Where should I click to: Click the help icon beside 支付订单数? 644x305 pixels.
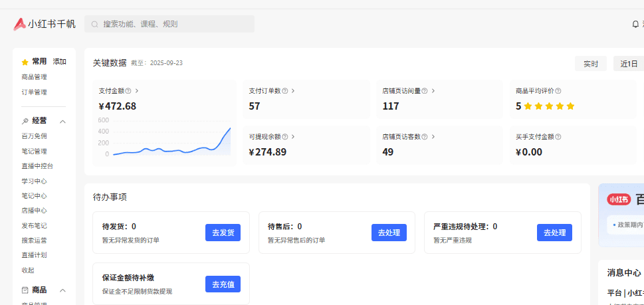(284, 91)
